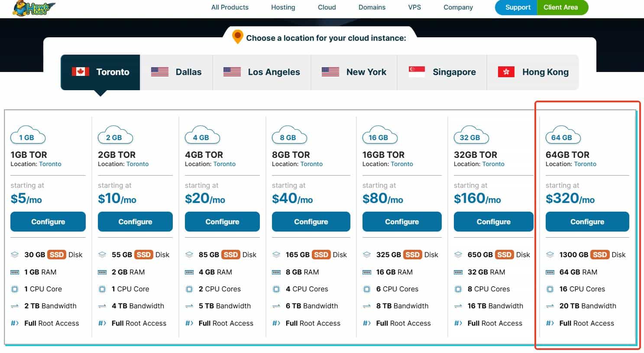The width and height of the screenshot is (644, 353).
Task: Click the Singapore flag icon
Action: click(417, 72)
